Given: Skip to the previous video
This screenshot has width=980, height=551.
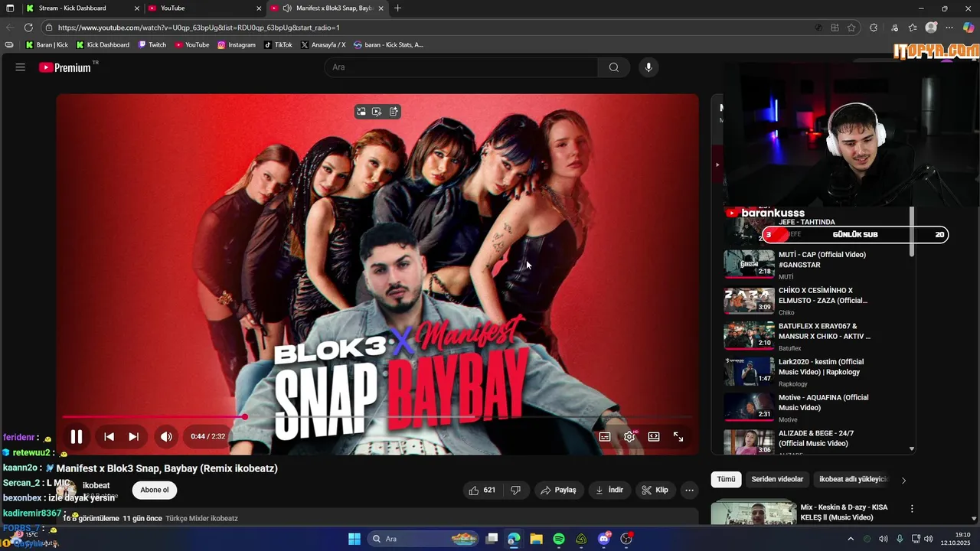Looking at the screenshot, I should [x=109, y=437].
